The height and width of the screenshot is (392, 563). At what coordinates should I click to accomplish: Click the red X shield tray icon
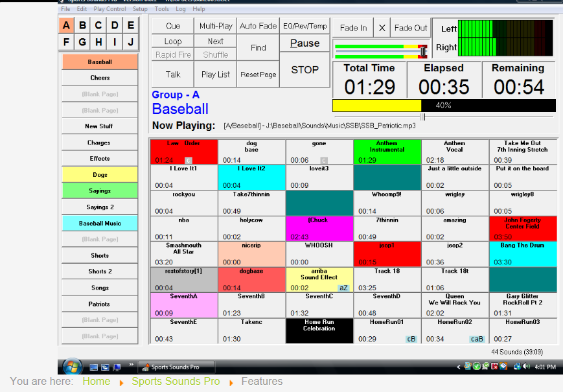tap(494, 367)
